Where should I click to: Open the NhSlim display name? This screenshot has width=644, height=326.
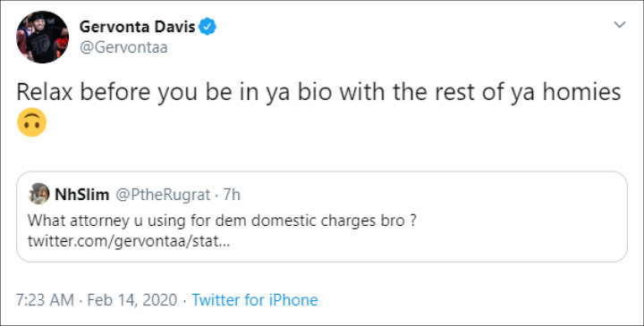coord(82,195)
